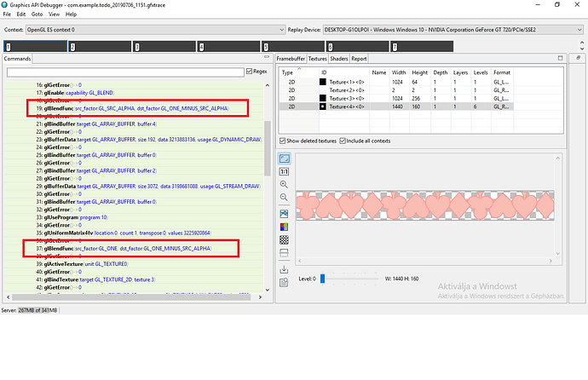
Task: Click the zoom out magnifier icon
Action: [284, 199]
